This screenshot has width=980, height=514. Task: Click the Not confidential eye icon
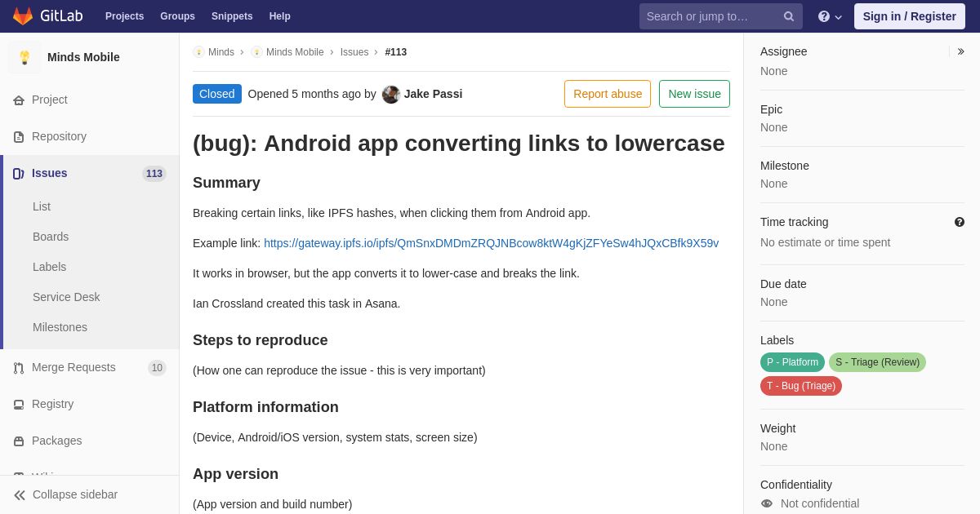(767, 503)
